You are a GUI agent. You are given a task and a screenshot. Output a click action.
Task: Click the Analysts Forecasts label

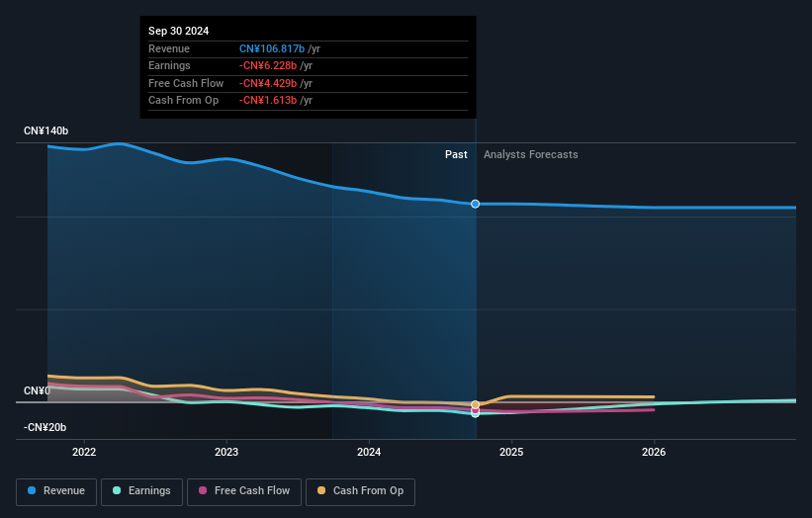point(531,154)
